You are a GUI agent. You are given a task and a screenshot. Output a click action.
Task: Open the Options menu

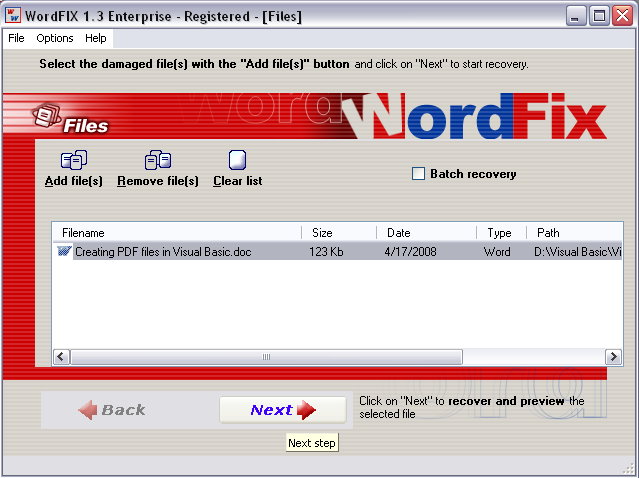pos(55,38)
